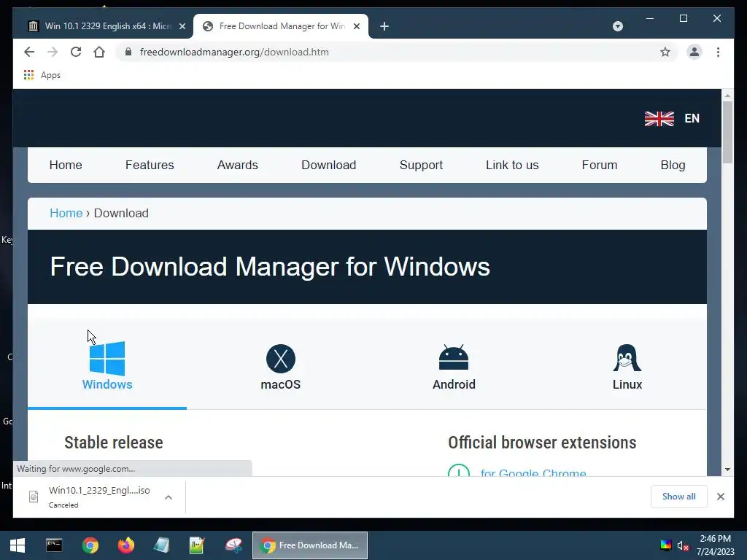This screenshot has height=560, width=747.
Task: Open the notebook-style taskbar app
Action: click(x=161, y=545)
